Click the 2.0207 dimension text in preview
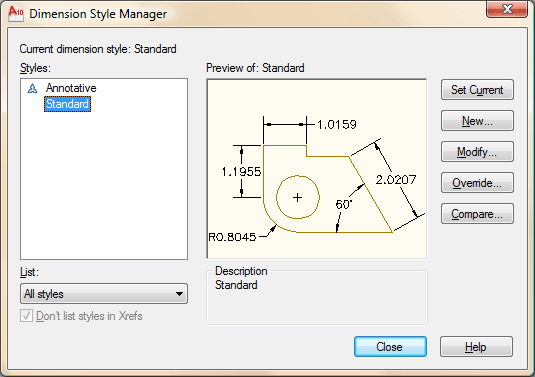The height and width of the screenshot is (377, 535). click(x=396, y=179)
